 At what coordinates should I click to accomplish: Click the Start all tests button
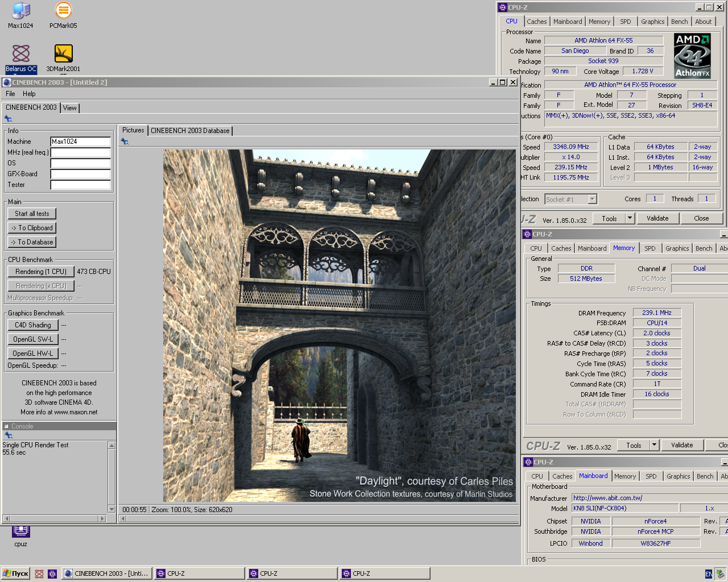click(32, 214)
